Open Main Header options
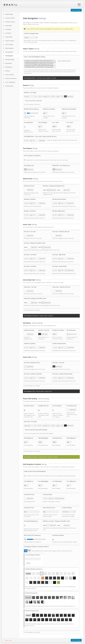85x644 pixels. coord(8,25)
